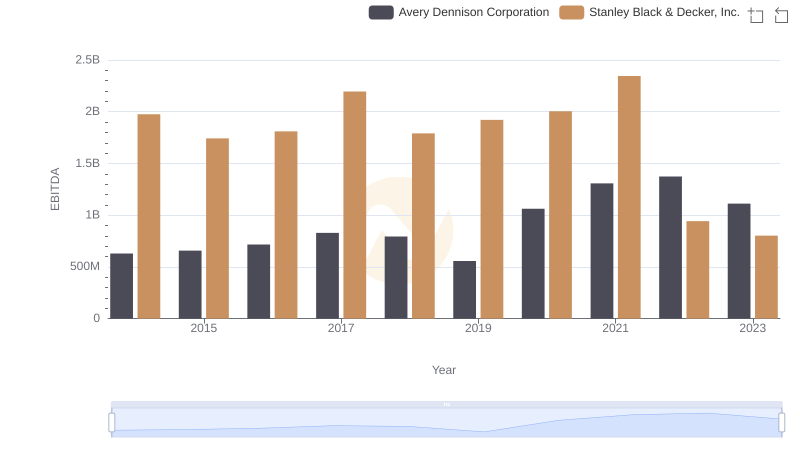800x461 pixels.
Task: Click the 2017 x-axis label
Action: [x=341, y=328]
